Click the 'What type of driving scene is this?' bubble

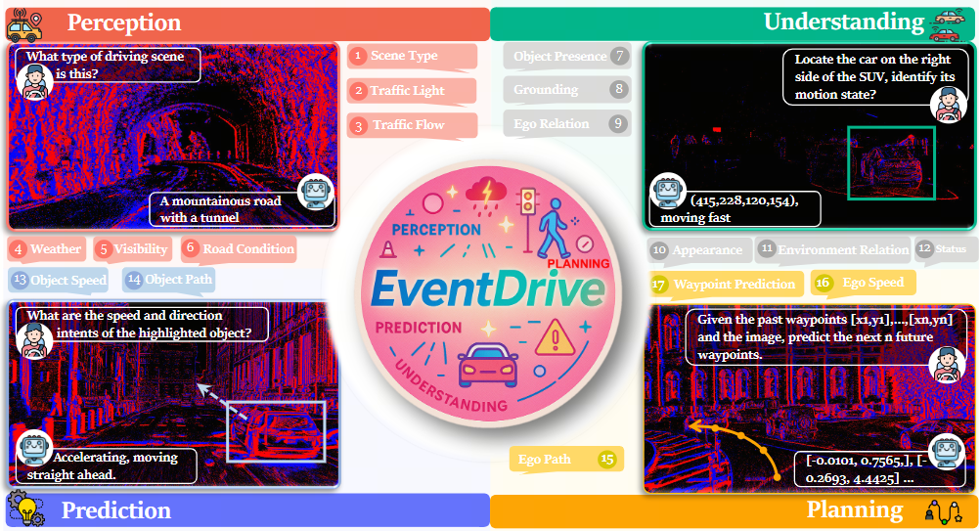click(107, 65)
